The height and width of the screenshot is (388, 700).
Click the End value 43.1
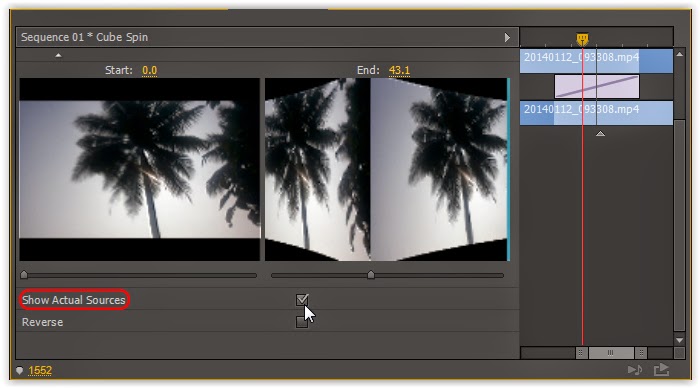point(399,71)
